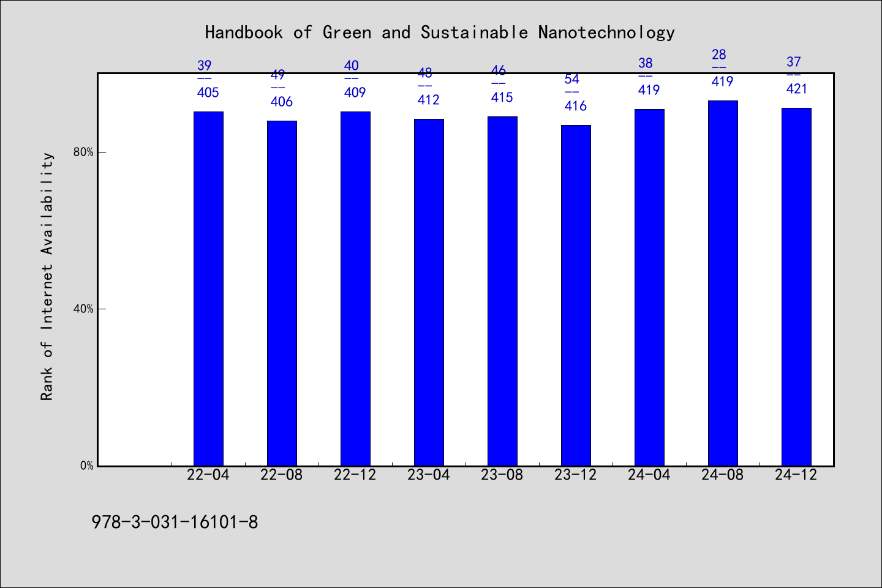This screenshot has width=882, height=588.
Task: Click the x-axis label 22-08
Action: pyautogui.click(x=282, y=475)
